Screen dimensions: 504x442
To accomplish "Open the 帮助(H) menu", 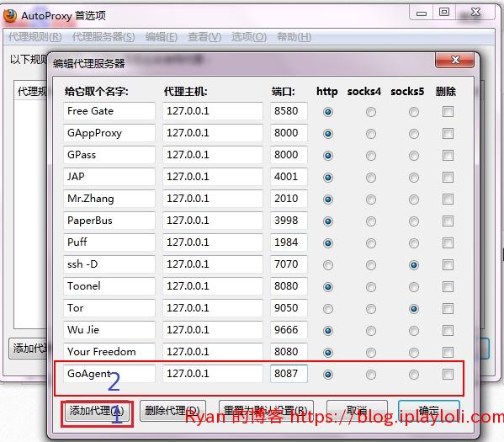I will click(294, 37).
